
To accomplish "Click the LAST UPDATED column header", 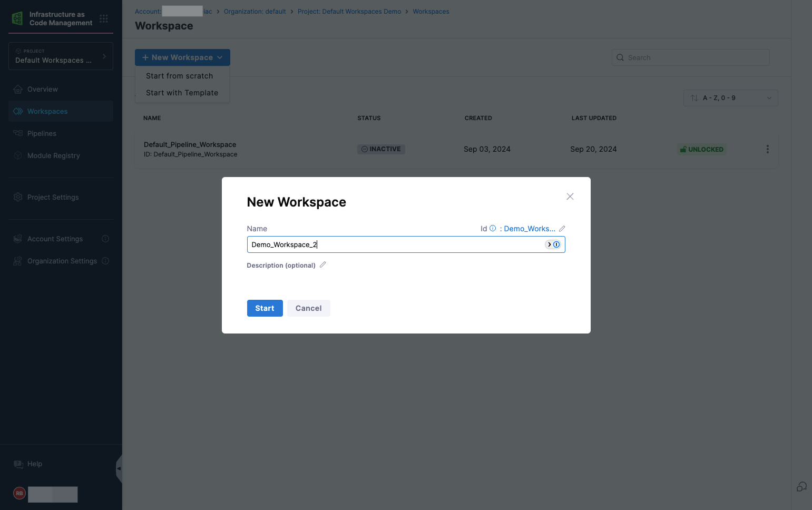I will [x=594, y=118].
